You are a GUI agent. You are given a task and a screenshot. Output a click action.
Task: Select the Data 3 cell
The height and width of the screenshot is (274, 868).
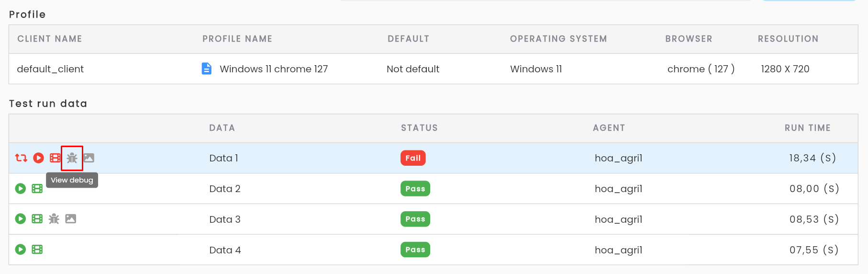click(225, 219)
